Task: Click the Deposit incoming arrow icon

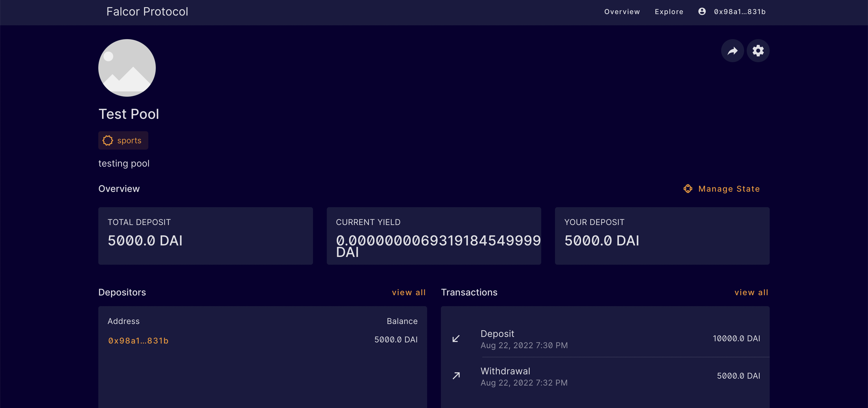Action: (x=456, y=339)
